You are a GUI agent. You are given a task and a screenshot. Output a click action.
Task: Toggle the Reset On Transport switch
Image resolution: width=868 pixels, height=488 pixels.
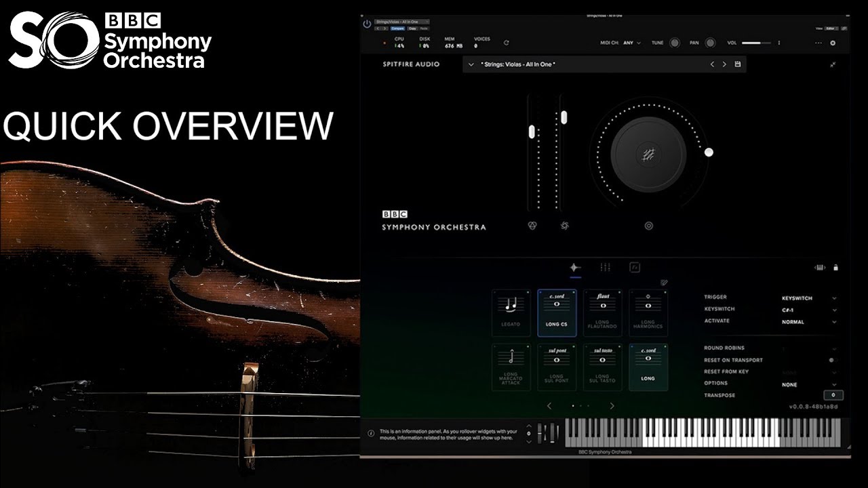(833, 361)
